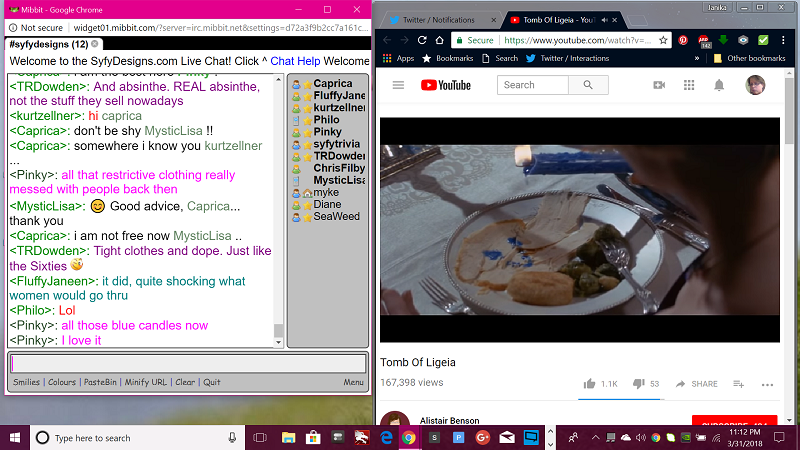This screenshot has height=450, width=800.
Task: Go to Chrome home page
Action: [439, 40]
